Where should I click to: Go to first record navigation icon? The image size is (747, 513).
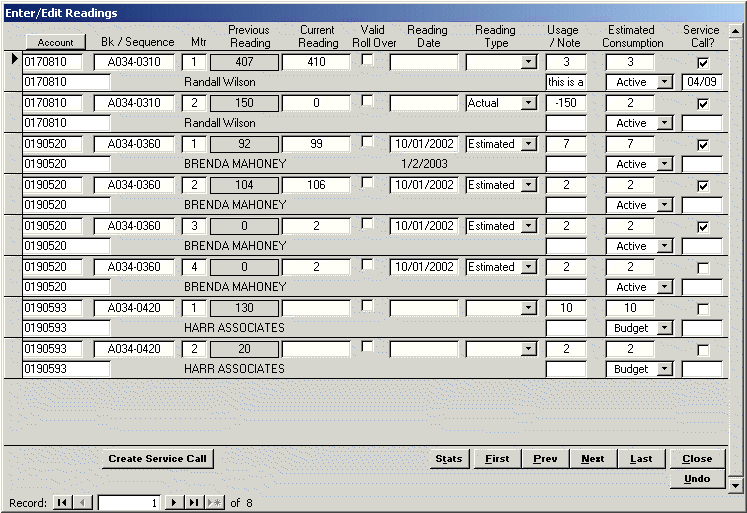click(x=62, y=503)
